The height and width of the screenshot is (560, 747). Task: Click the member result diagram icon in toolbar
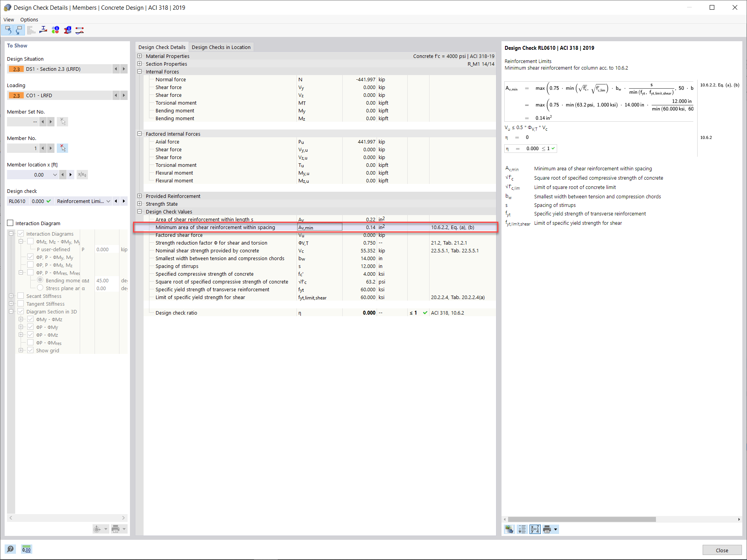(x=79, y=30)
